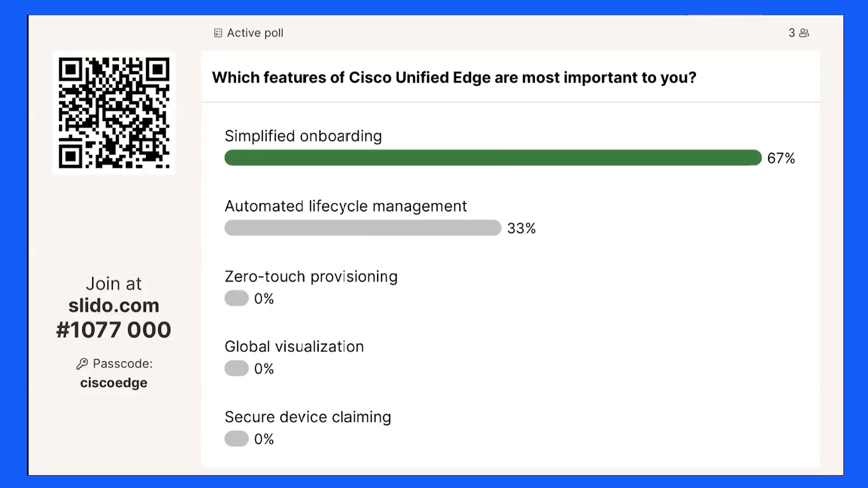Image resolution: width=868 pixels, height=488 pixels.
Task: Click the participants count people icon
Action: coord(804,33)
